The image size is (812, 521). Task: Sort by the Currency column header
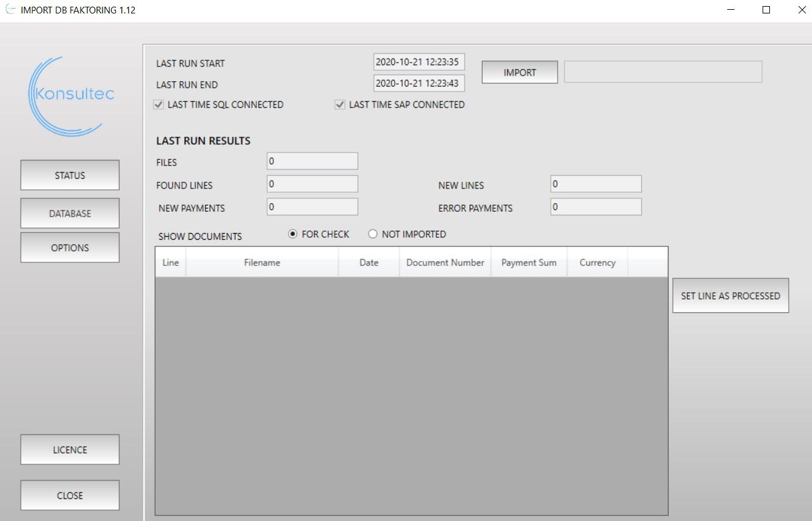(597, 262)
